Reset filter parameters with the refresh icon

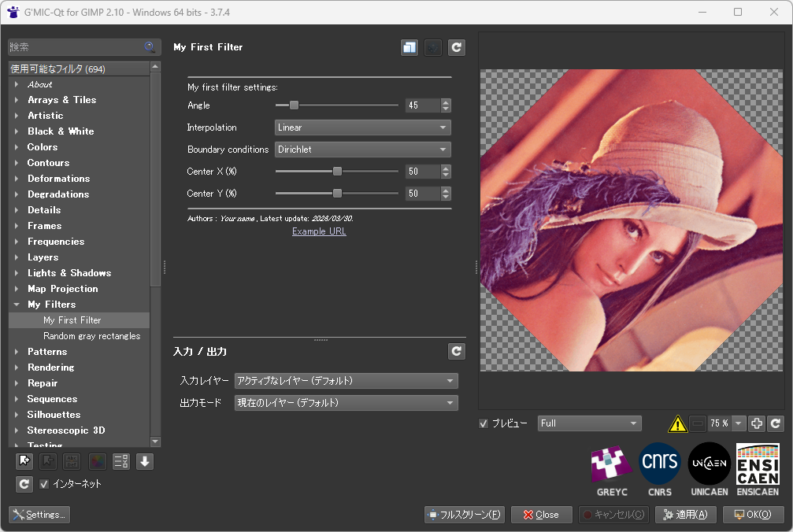click(x=456, y=47)
